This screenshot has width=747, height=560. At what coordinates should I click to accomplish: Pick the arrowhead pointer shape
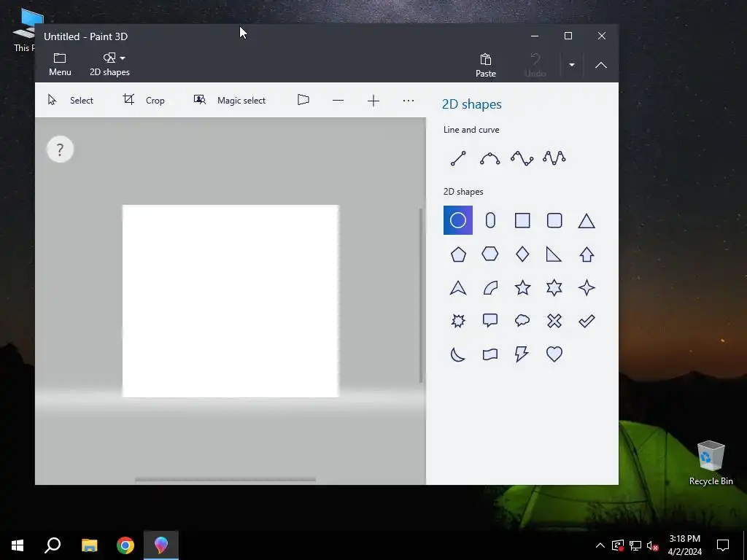[458, 287]
